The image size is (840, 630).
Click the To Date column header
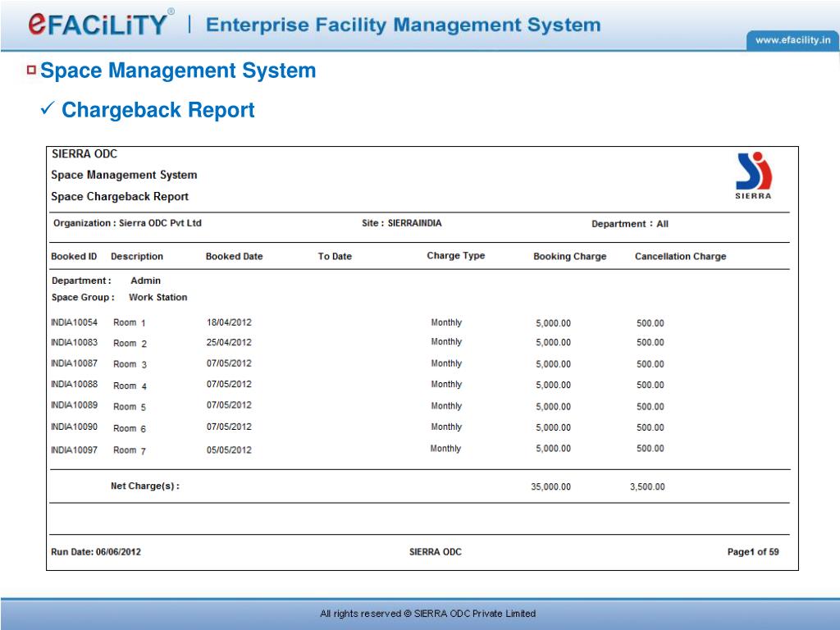tap(335, 256)
